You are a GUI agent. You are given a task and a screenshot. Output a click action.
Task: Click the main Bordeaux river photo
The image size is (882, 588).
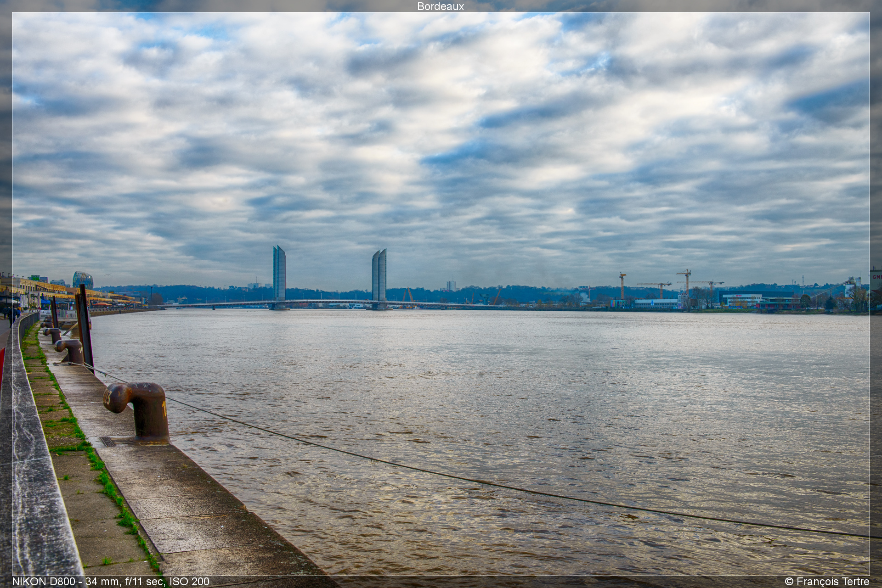(441, 294)
